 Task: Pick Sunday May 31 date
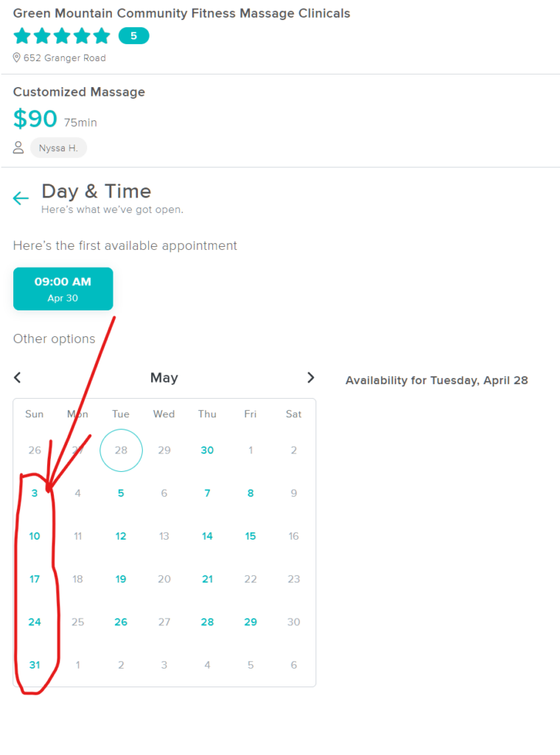[35, 664]
